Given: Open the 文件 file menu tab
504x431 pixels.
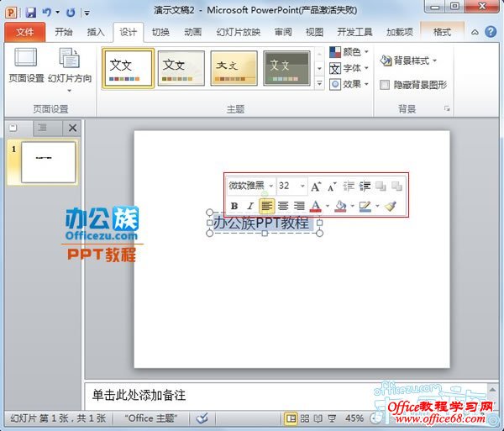Looking at the screenshot, I should coord(25,33).
